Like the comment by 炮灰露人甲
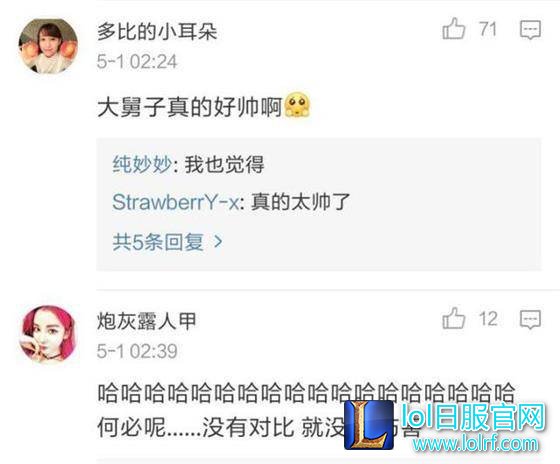The image size is (560, 464). click(x=454, y=318)
